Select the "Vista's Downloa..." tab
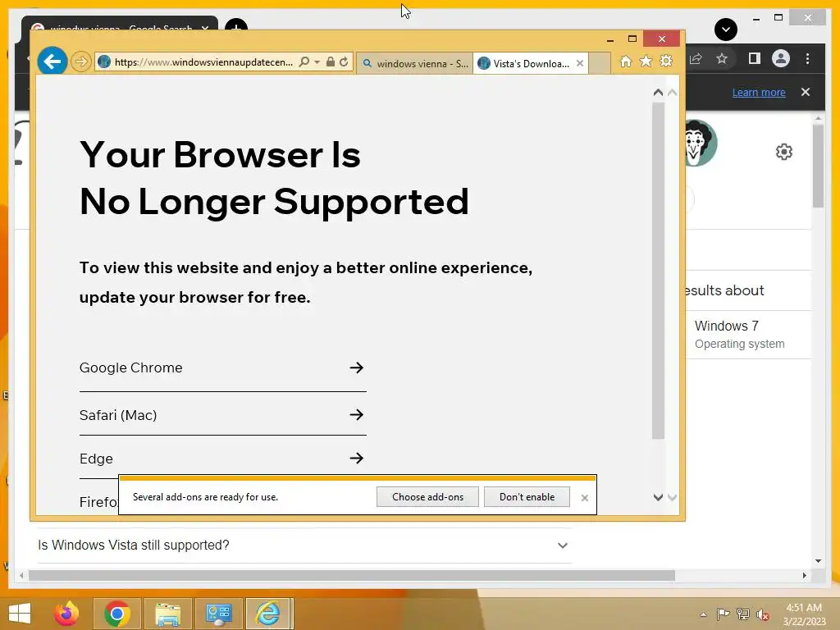The image size is (840, 630). pos(525,64)
